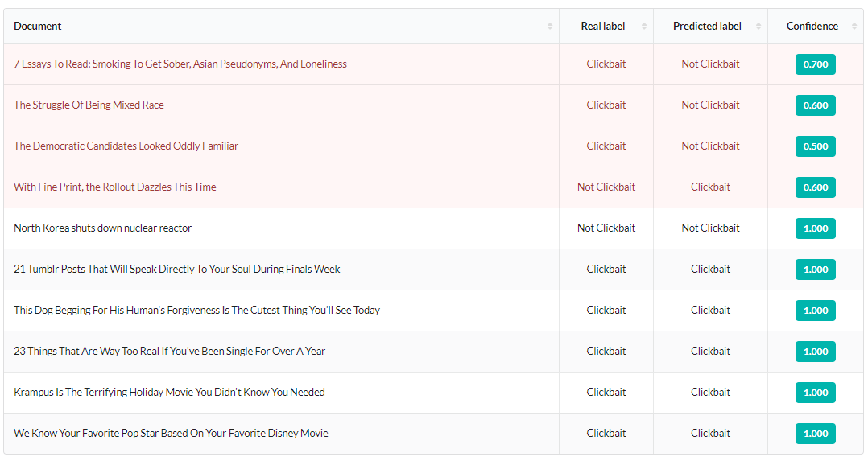Click sort arrows beside Predicted label

point(758,26)
